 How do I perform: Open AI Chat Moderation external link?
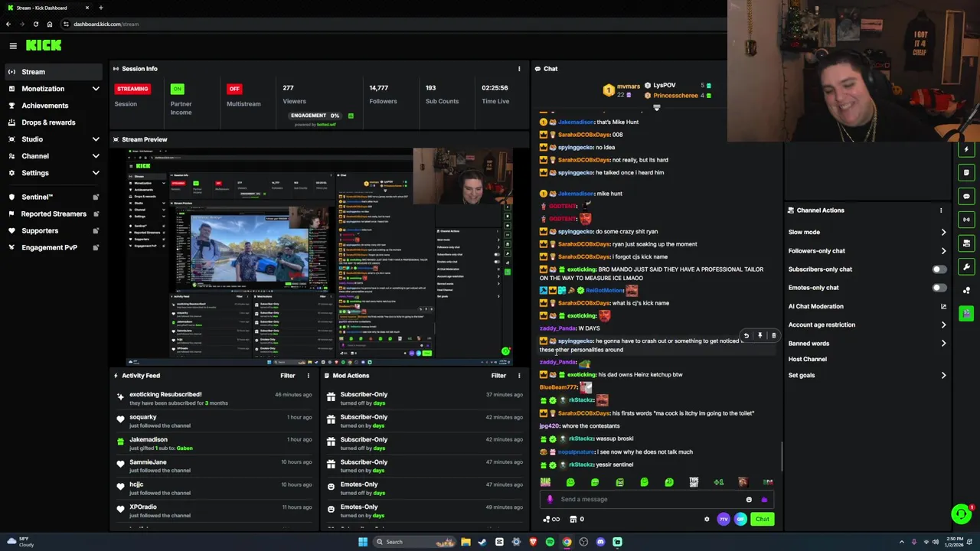click(943, 307)
